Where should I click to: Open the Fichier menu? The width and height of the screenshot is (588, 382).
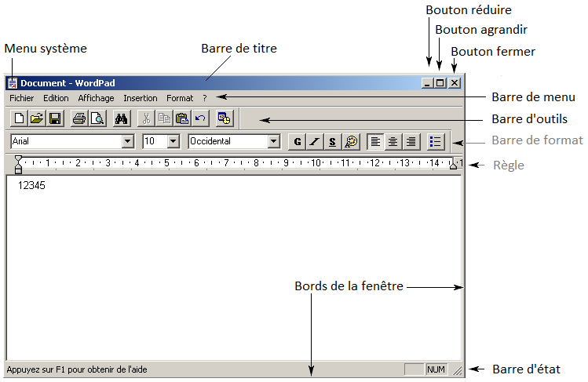tap(21, 98)
